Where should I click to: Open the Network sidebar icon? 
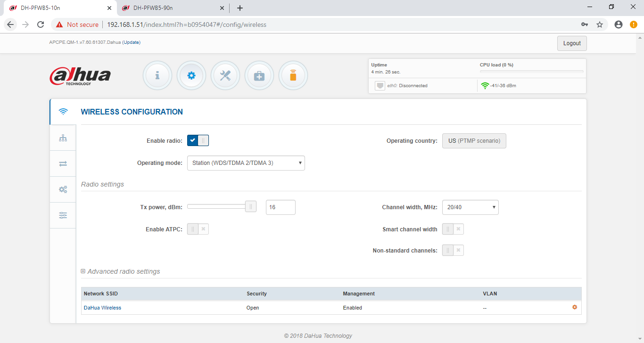tap(63, 138)
